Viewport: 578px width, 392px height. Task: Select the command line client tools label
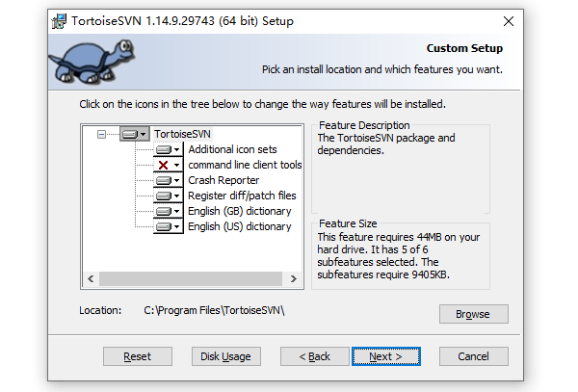coord(245,166)
